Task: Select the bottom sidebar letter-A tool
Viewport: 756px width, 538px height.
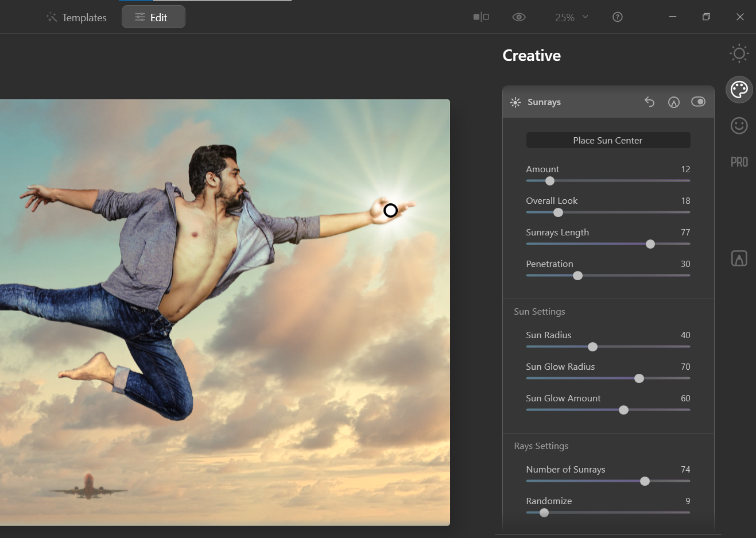Action: pos(739,258)
